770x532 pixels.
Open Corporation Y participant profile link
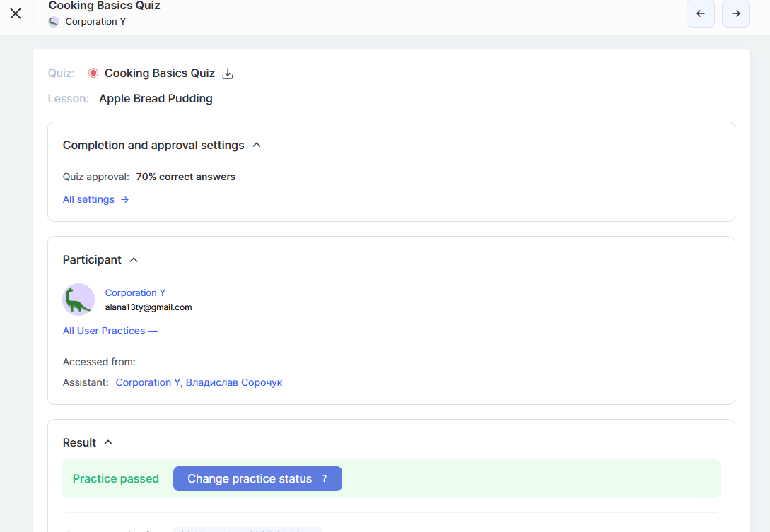click(x=135, y=292)
